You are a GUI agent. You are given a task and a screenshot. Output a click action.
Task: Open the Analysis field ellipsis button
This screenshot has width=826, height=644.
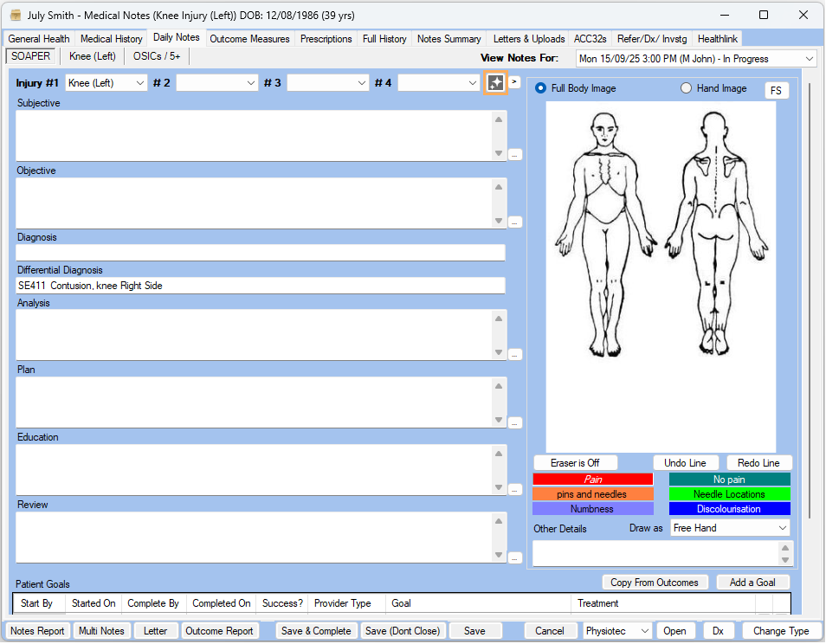point(515,354)
